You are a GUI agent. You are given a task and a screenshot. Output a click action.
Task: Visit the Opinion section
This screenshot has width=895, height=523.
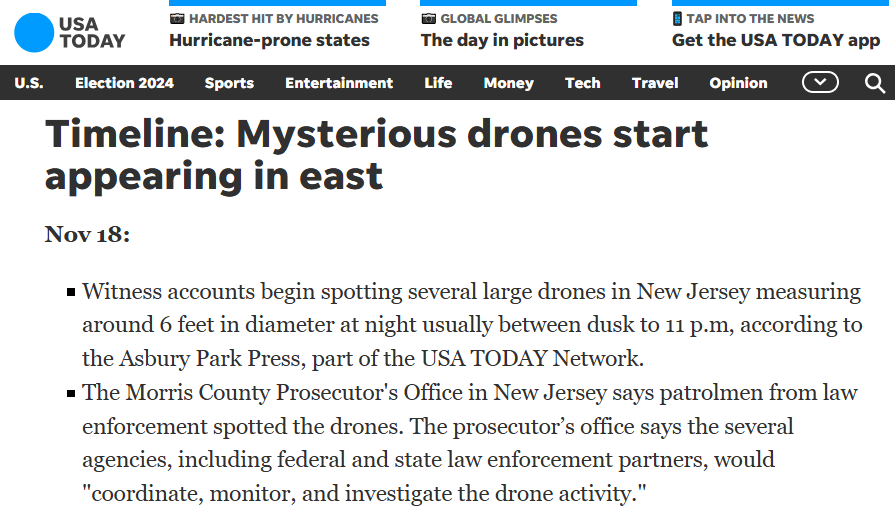click(x=738, y=83)
